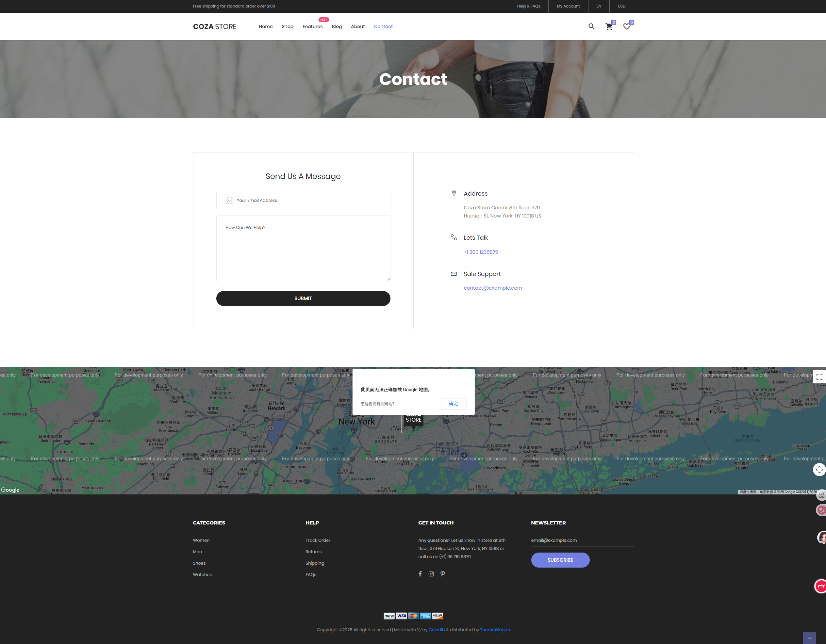Viewport: 826px width, 644px height.
Task: Visit the Facebook icon in footer
Action: pyautogui.click(x=420, y=574)
